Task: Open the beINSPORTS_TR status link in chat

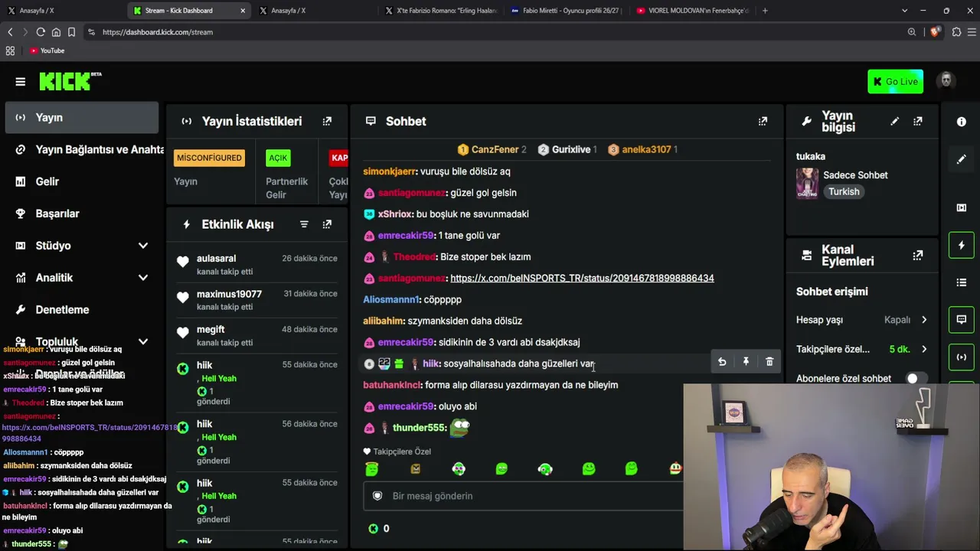Action: coord(582,279)
